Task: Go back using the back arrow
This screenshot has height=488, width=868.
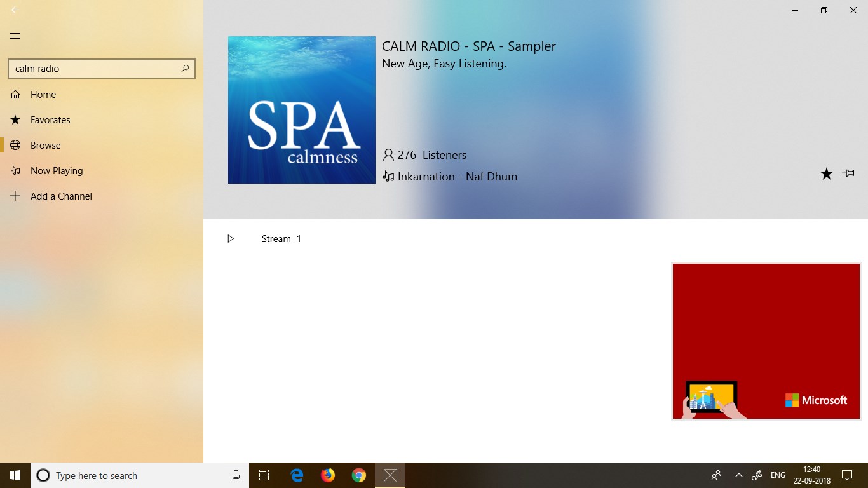Action: tap(15, 10)
